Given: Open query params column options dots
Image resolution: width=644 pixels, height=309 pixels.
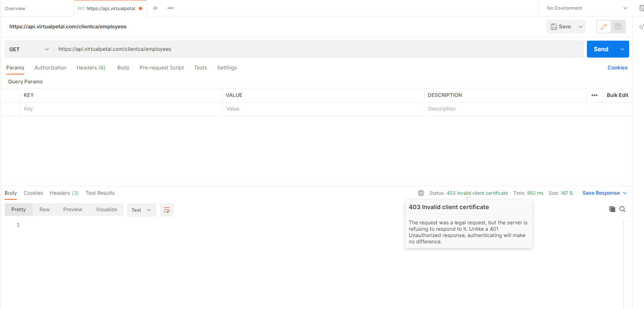Looking at the screenshot, I should coord(594,95).
